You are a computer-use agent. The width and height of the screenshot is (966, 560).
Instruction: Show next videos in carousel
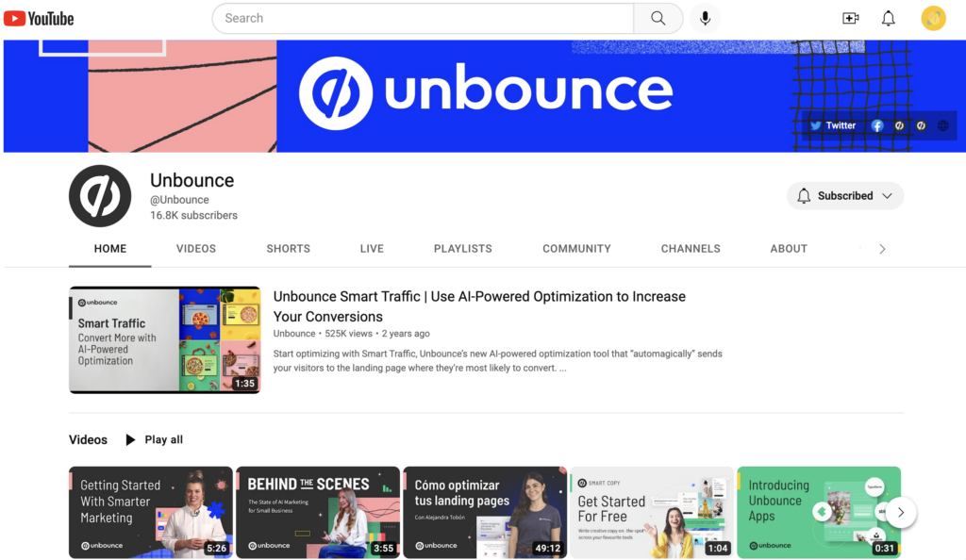click(901, 512)
